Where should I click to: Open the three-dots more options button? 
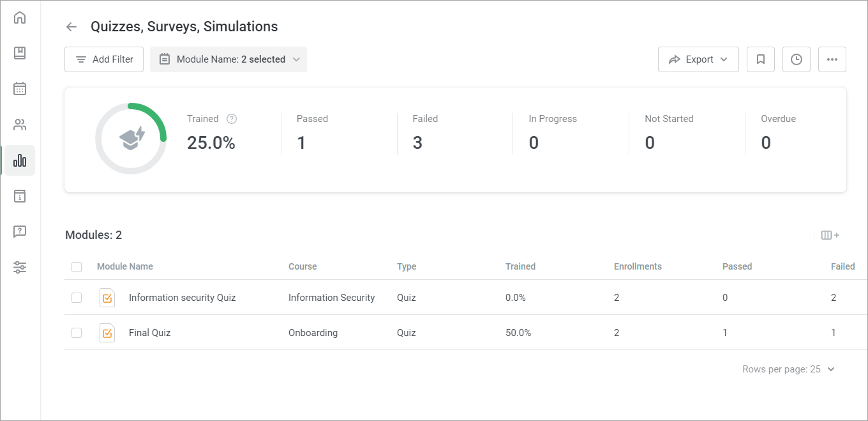[832, 59]
